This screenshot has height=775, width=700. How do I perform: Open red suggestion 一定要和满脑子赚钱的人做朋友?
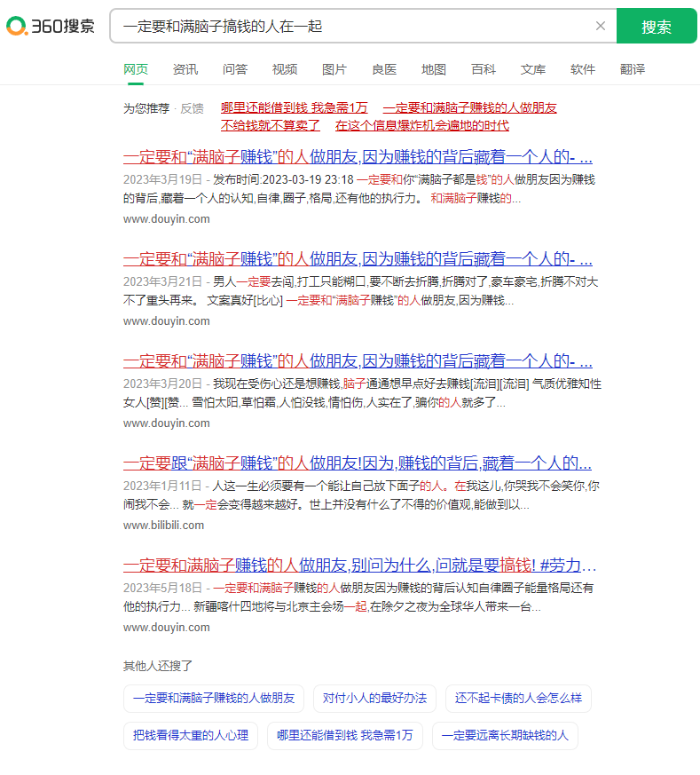click(x=470, y=107)
